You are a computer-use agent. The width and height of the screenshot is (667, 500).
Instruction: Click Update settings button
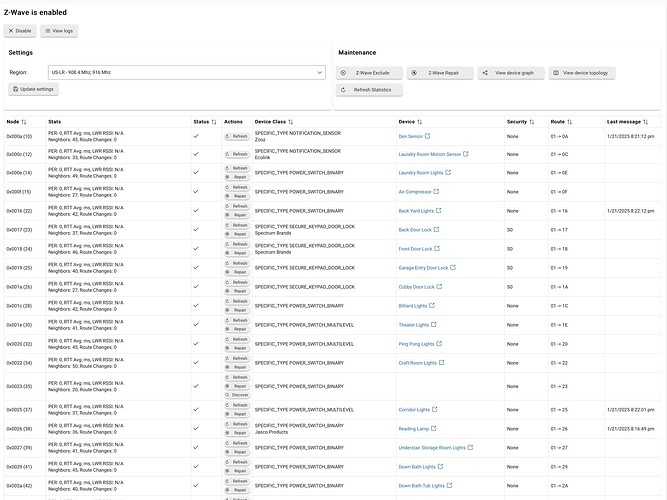pyautogui.click(x=33, y=89)
